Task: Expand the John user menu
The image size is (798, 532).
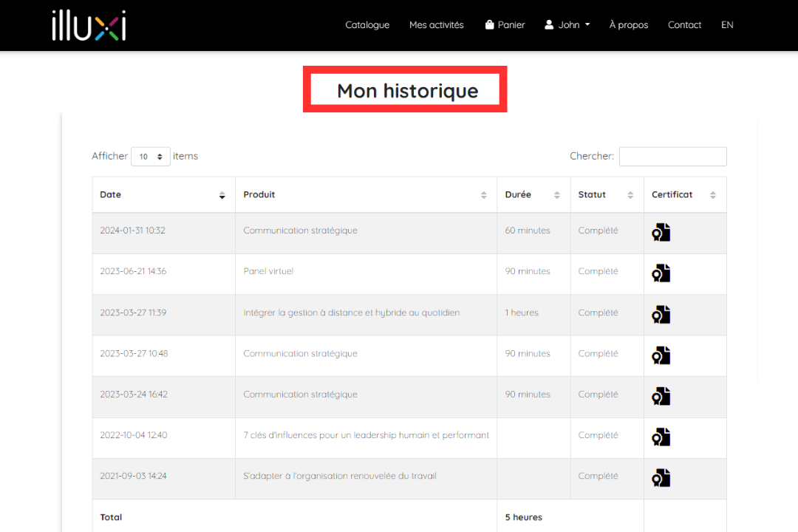Action: (567, 25)
